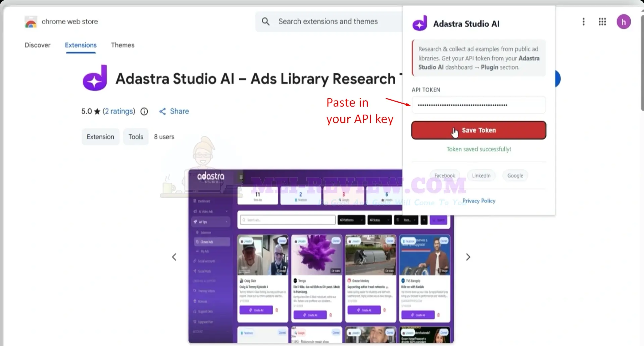Viewport: 644px width, 346px height.
Task: Open the Google apps grid
Action: (602, 22)
